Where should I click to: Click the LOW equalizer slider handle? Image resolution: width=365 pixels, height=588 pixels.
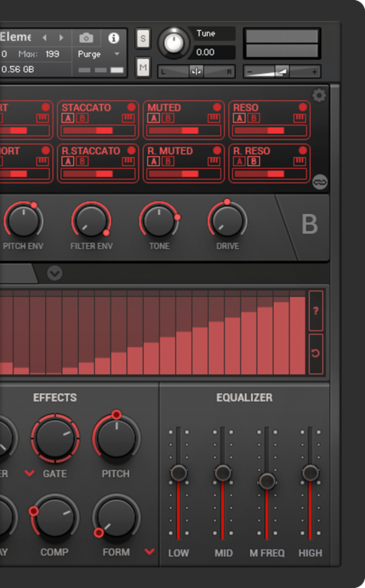pyautogui.click(x=178, y=472)
